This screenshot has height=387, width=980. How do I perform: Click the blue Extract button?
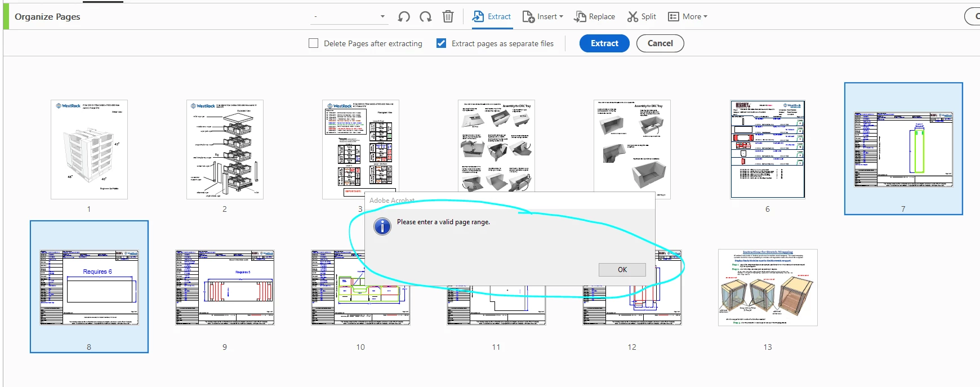tap(604, 43)
